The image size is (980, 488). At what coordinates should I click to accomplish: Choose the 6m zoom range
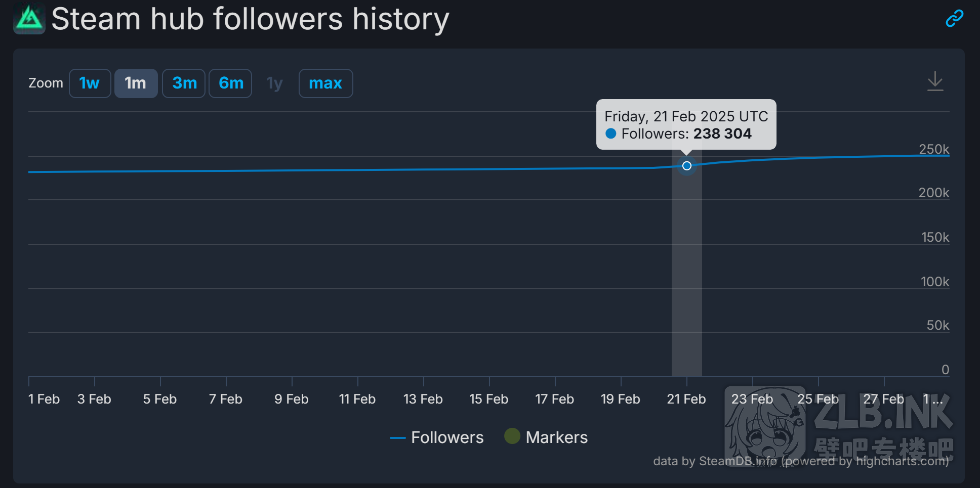(x=230, y=83)
